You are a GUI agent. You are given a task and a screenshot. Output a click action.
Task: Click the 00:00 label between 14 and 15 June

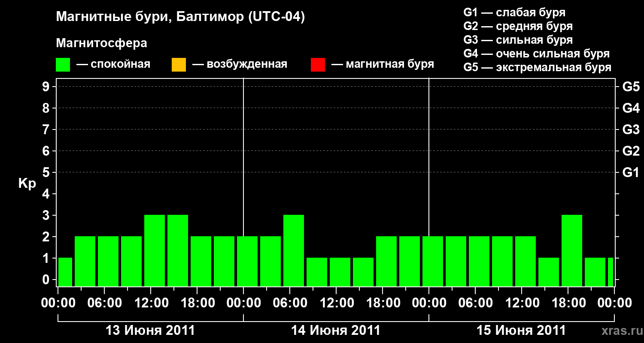[429, 303]
